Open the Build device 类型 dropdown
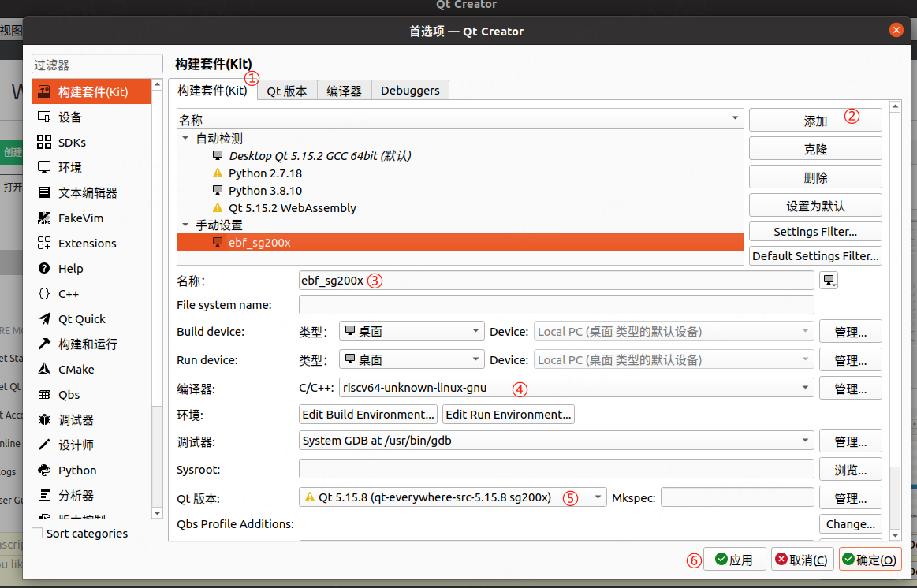 412,331
